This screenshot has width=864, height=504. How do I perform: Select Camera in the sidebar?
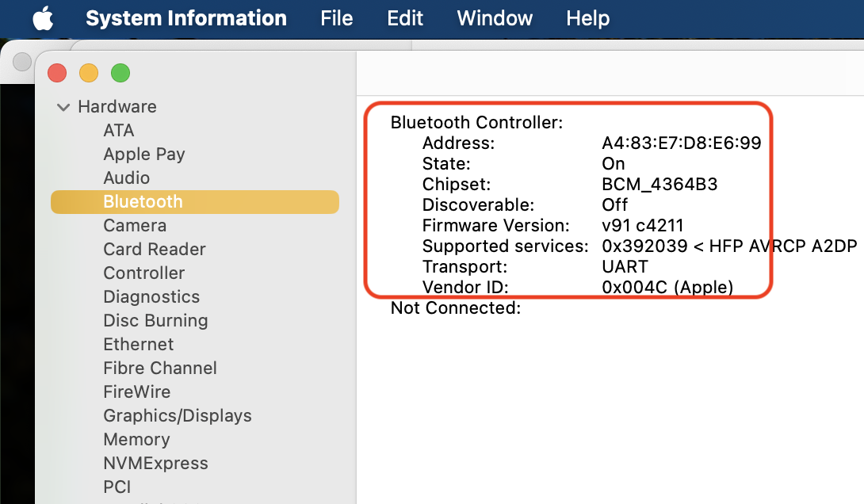coord(135,226)
